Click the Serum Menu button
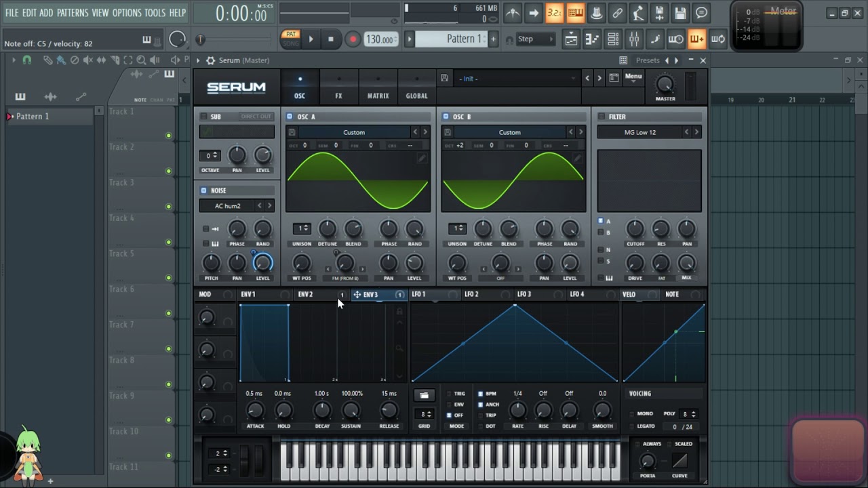868x488 pixels. (x=633, y=77)
